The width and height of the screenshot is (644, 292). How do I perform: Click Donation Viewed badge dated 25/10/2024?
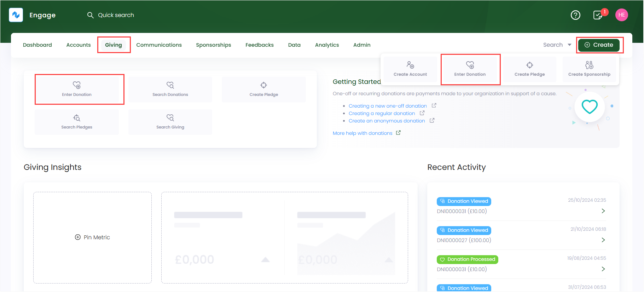(464, 201)
